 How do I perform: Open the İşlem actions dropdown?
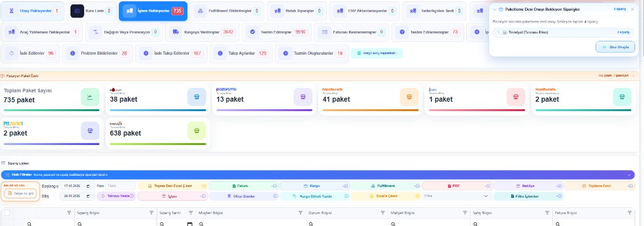point(172,196)
